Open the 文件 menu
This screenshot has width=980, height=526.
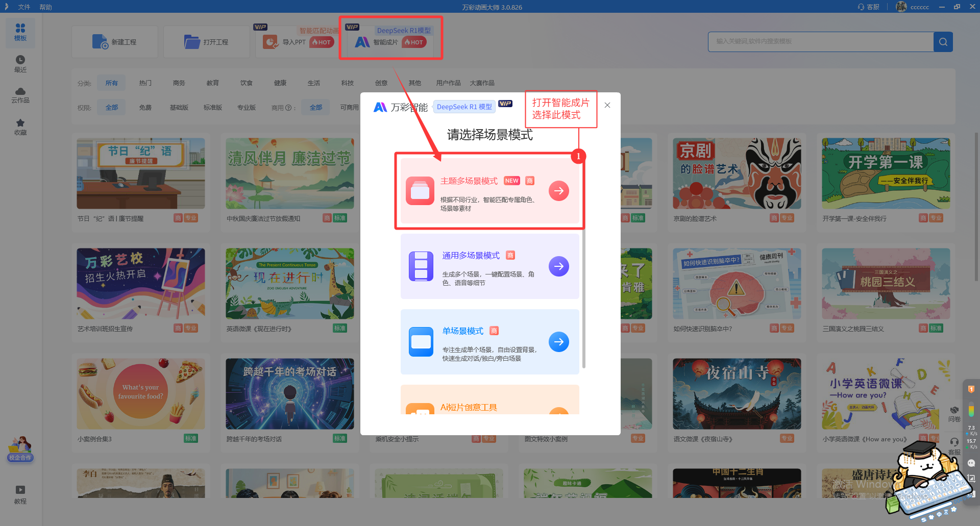point(24,7)
